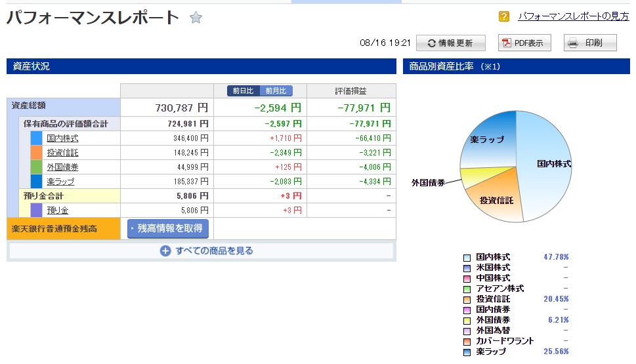Viewport: 636px width, 364px height.
Task: Select the 前月比 toggle tab
Action: click(x=276, y=91)
